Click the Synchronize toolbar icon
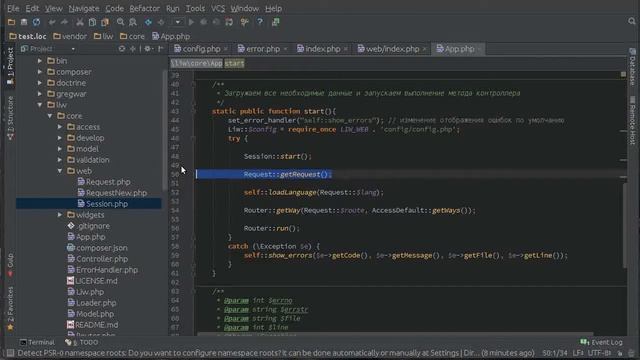The image size is (640, 360). coord(37,22)
